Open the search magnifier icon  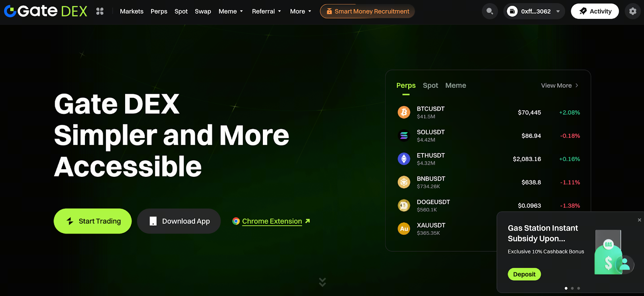tap(490, 11)
